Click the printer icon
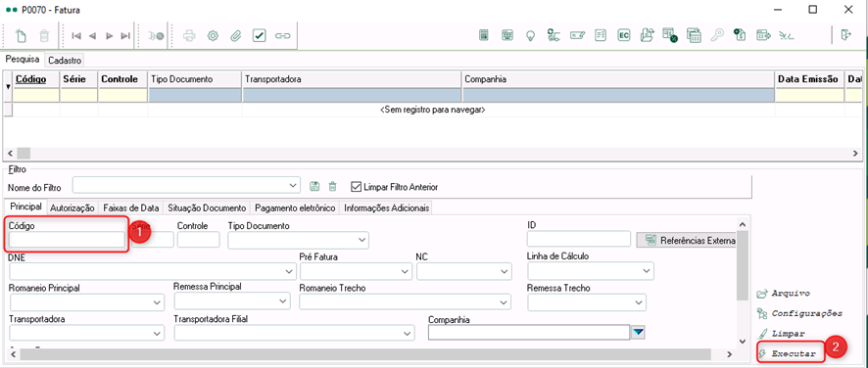The image size is (868, 368). tap(189, 36)
